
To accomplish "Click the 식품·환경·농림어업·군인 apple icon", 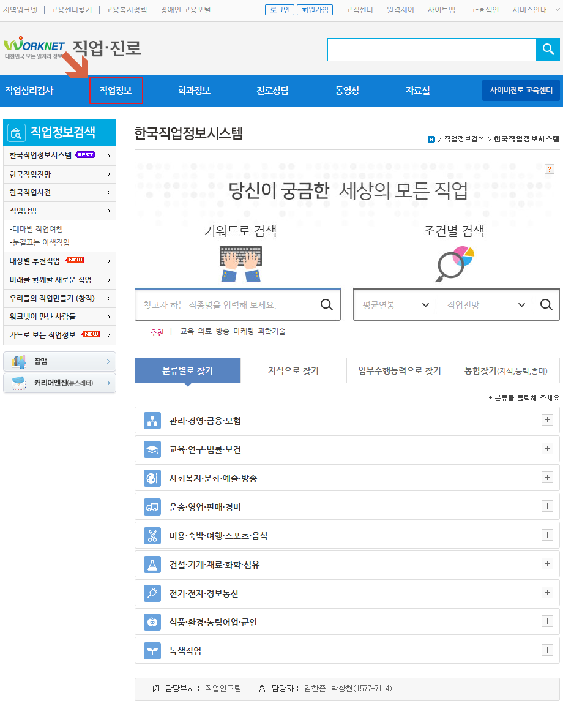I will pos(152,622).
